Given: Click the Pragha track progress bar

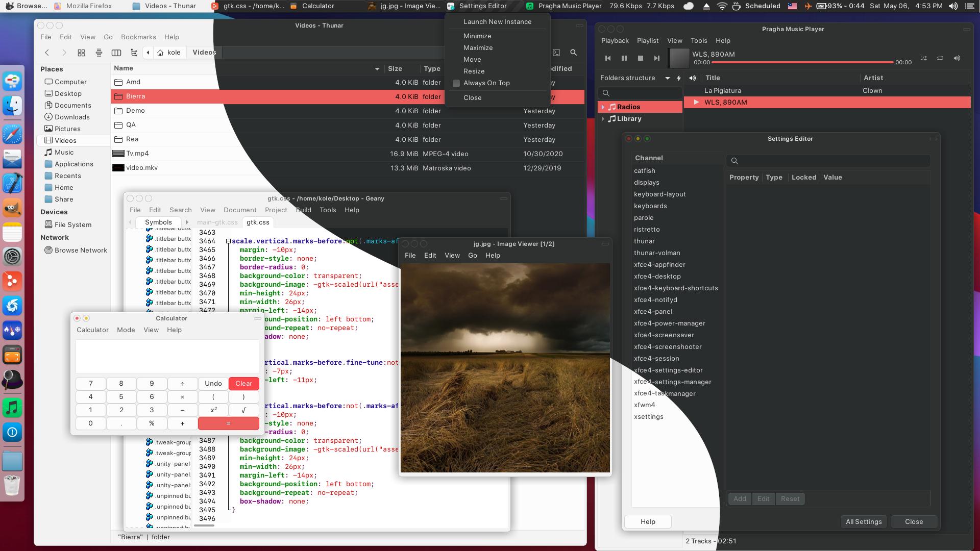Looking at the screenshot, I should (x=802, y=62).
